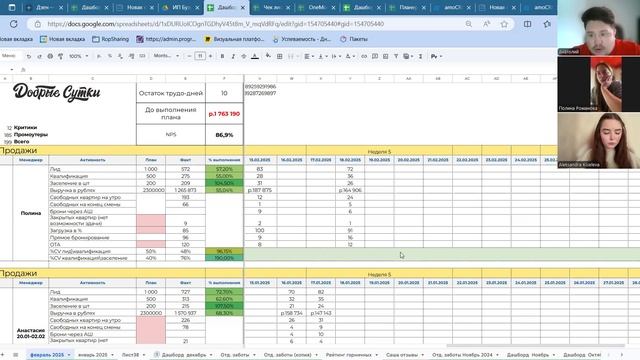This screenshot has width=640, height=360.
Task: Switch to the OneMo... browser tab
Action: (x=317, y=7)
